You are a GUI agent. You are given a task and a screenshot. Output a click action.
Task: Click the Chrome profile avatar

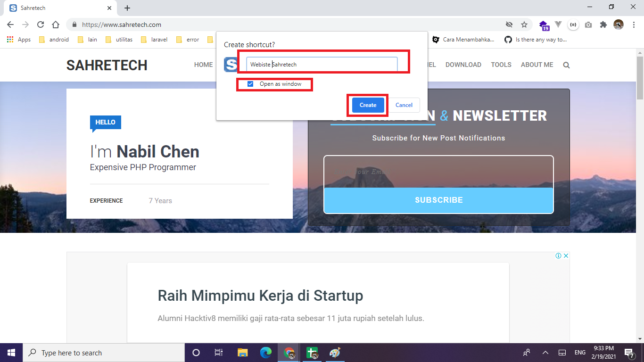point(619,24)
